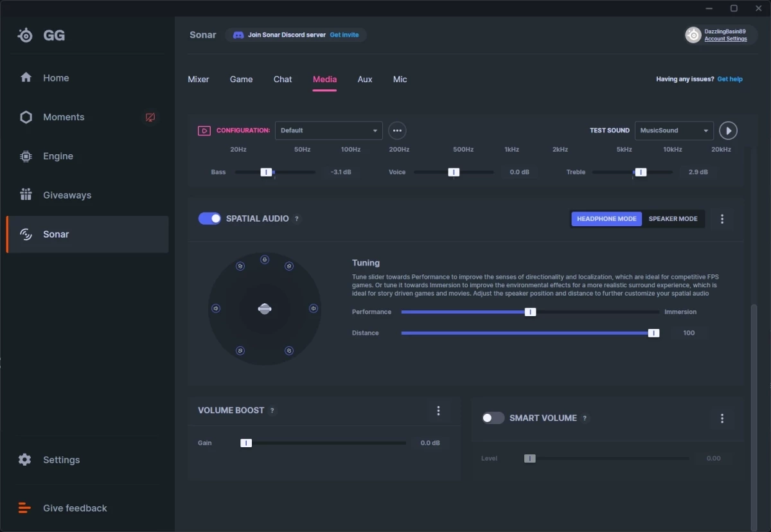Disable the Spatial Audio toggle
The image size is (771, 532).
point(209,218)
